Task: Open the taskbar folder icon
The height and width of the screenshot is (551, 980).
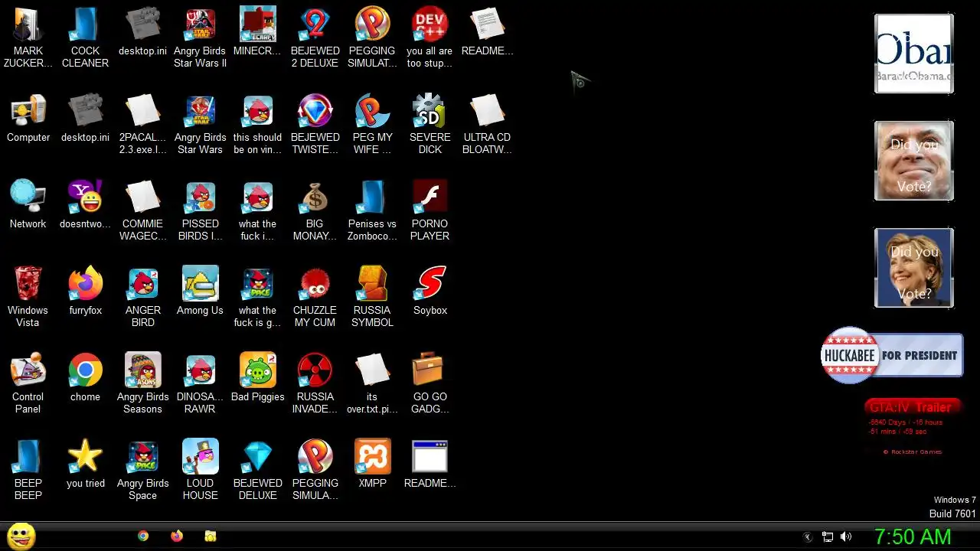Action: click(x=211, y=536)
